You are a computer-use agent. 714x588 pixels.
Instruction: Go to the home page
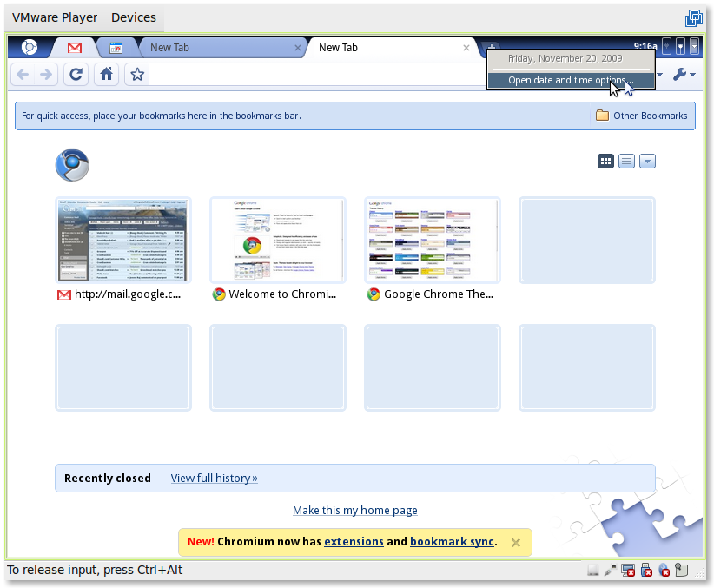pos(106,75)
